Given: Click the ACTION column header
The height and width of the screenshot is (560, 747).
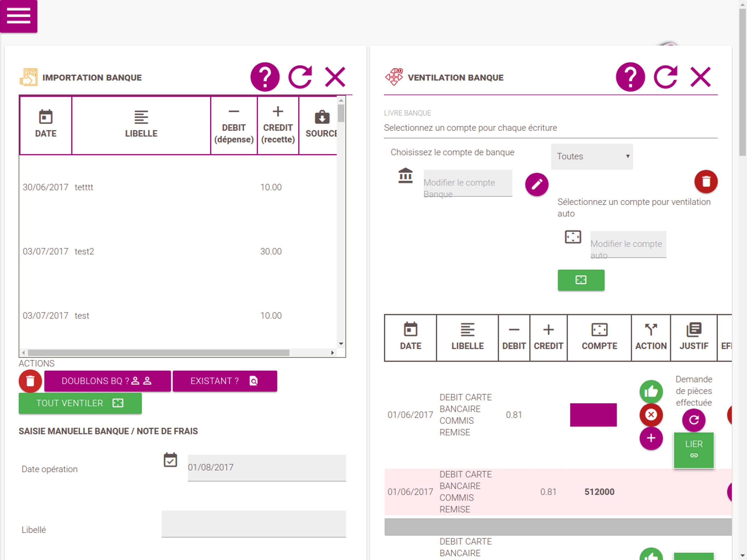Looking at the screenshot, I should 651,338.
